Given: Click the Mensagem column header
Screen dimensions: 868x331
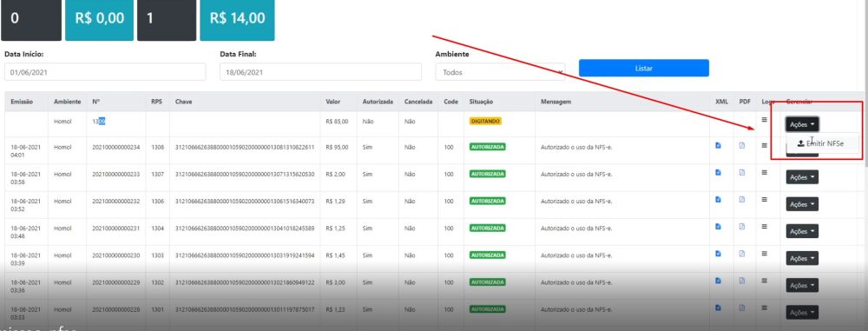Looking at the screenshot, I should click(x=556, y=102).
